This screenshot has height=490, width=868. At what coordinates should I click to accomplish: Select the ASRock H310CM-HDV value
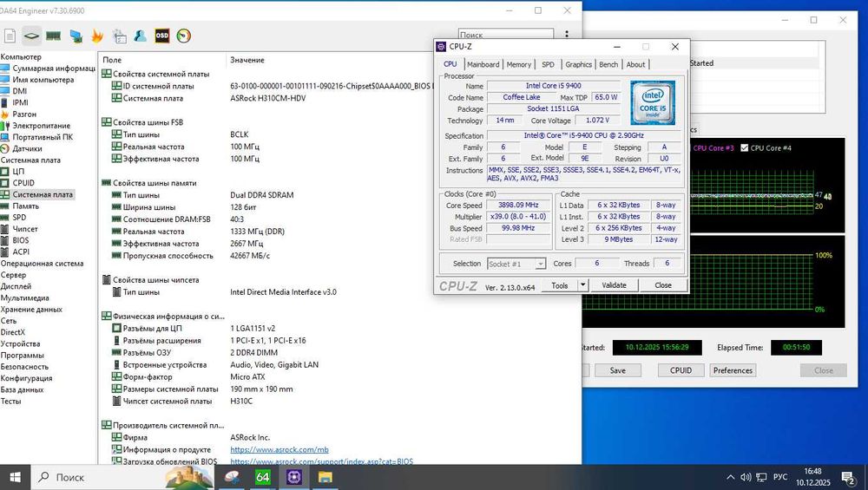[268, 99]
